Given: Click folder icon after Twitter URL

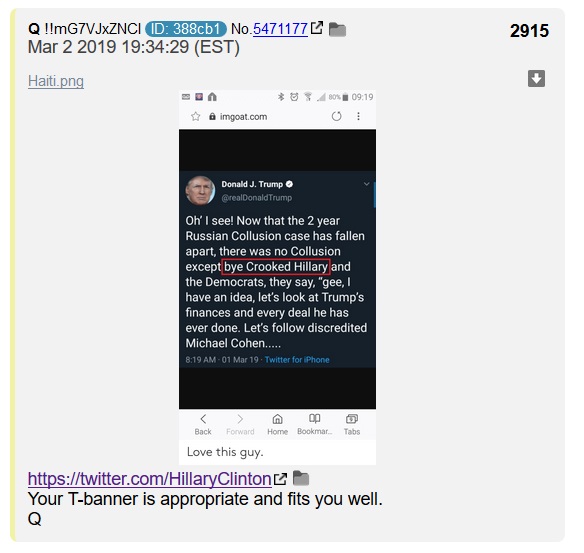Looking at the screenshot, I should coord(301,479).
